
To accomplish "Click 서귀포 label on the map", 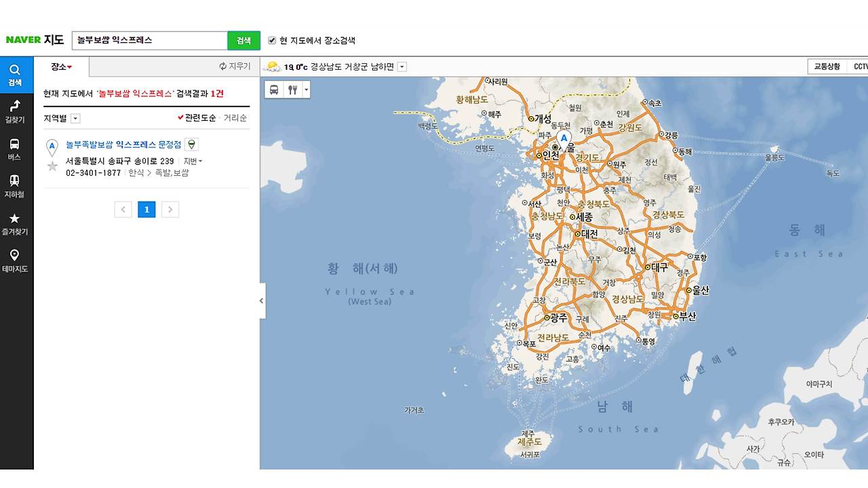I will pyautogui.click(x=530, y=455).
